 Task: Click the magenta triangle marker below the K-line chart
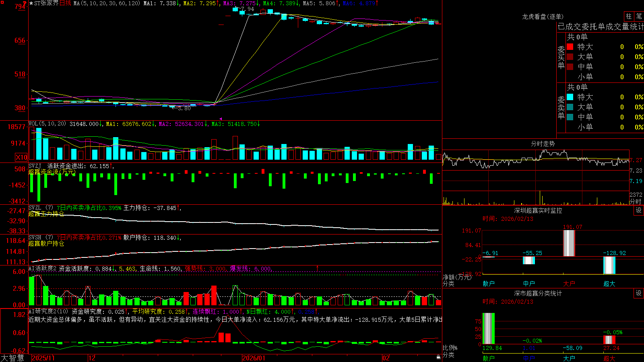pos(221,119)
